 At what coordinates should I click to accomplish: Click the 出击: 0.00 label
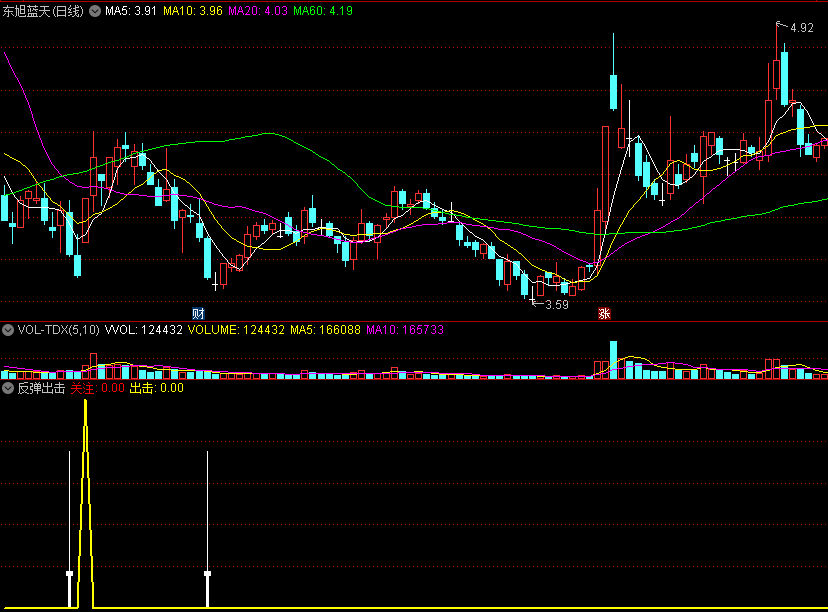point(156,389)
